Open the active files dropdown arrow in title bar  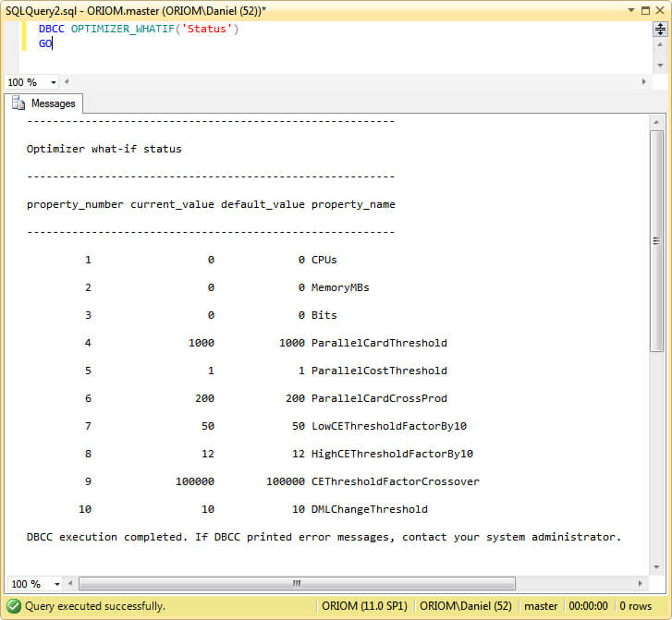tap(631, 10)
